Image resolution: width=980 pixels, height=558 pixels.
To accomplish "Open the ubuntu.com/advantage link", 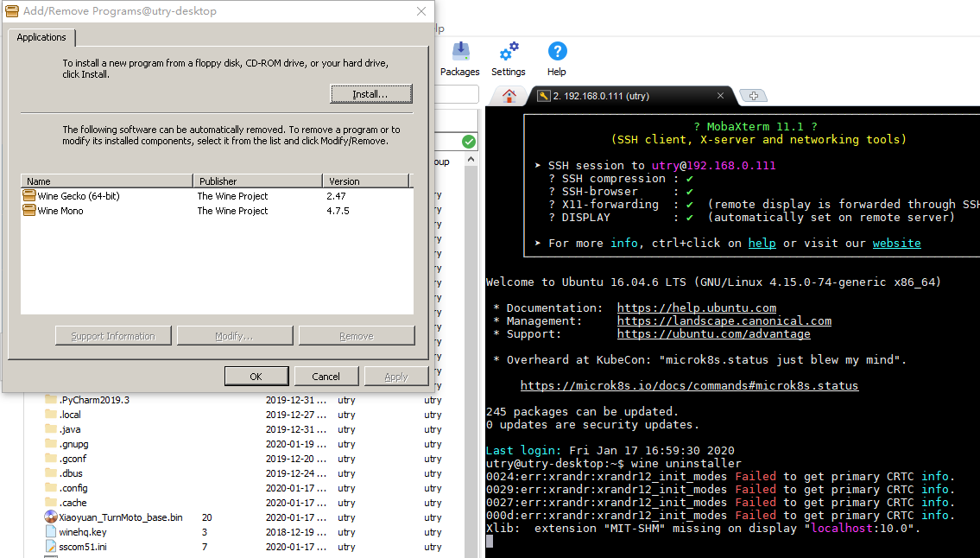I will tap(714, 334).
